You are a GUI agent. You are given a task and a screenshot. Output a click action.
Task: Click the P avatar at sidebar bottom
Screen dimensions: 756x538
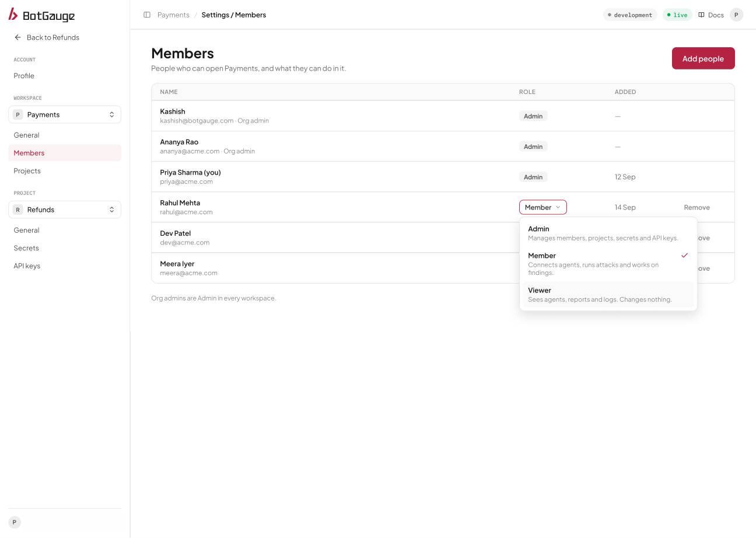[x=15, y=522]
